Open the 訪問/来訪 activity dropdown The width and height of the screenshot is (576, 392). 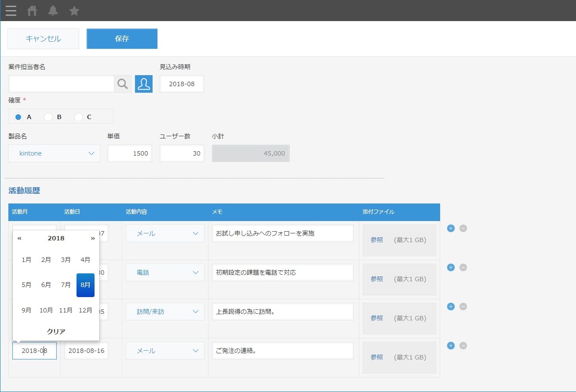(164, 311)
